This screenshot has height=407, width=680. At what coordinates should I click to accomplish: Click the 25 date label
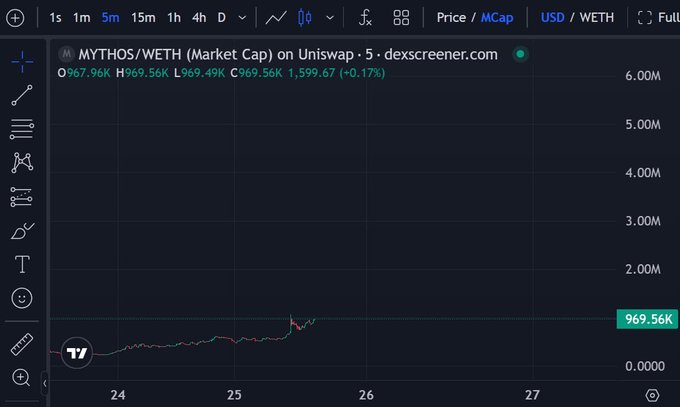[234, 395]
